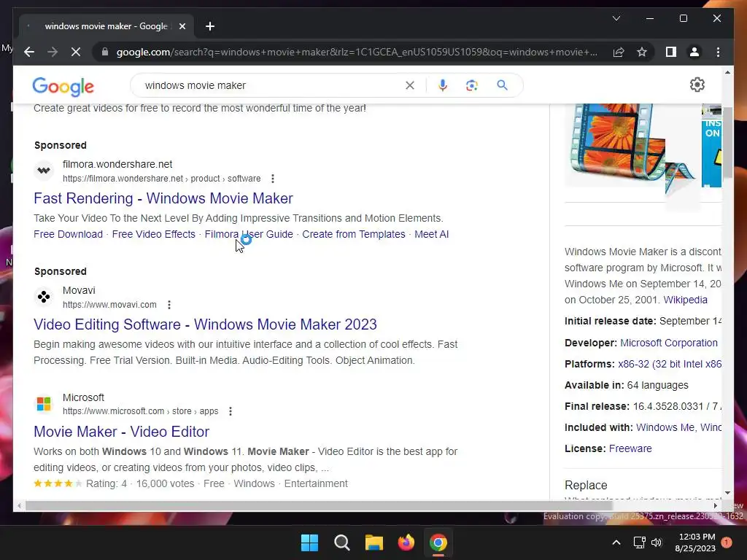Open the tab search chevron
Screen dimensions: 747x560
(616, 18)
